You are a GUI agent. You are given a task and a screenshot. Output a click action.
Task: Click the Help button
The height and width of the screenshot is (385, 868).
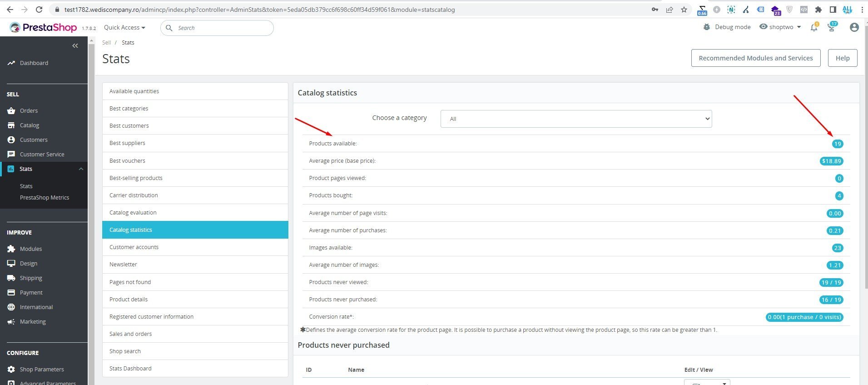point(843,58)
